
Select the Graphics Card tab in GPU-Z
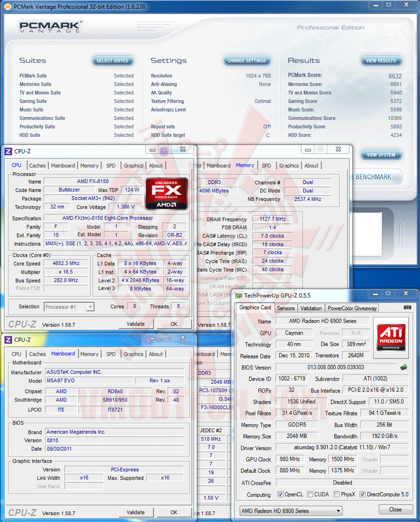[x=255, y=307]
